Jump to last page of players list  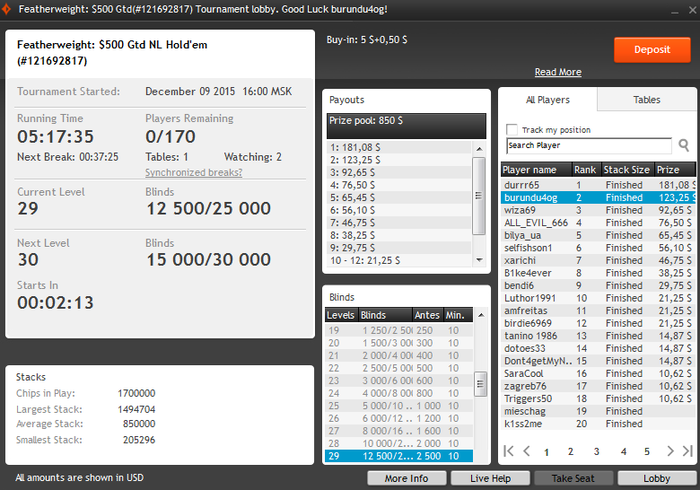point(688,451)
